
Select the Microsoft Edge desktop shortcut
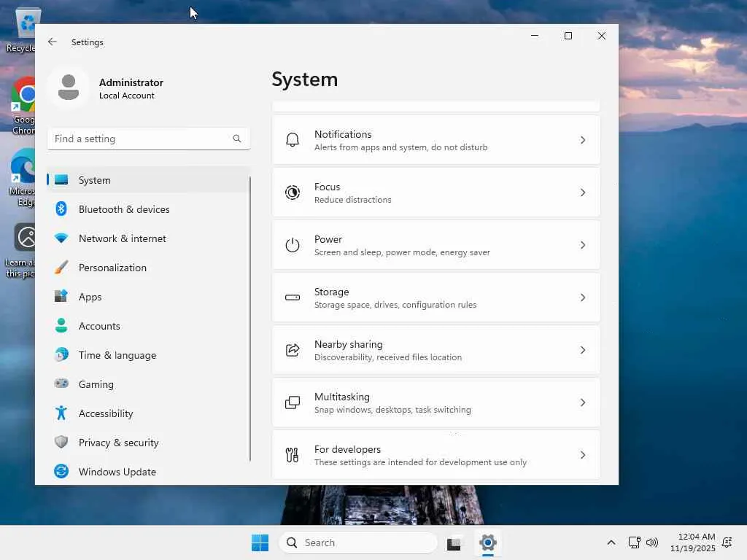point(22,178)
